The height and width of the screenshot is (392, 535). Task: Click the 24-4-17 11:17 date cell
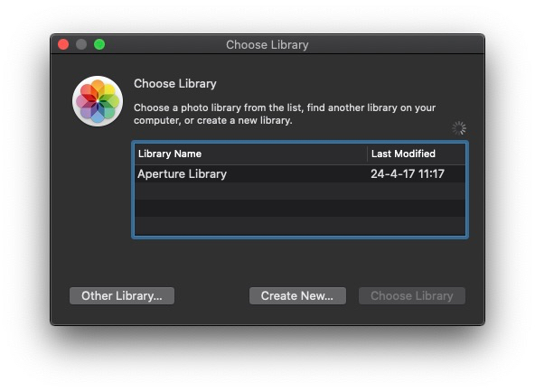click(x=408, y=173)
